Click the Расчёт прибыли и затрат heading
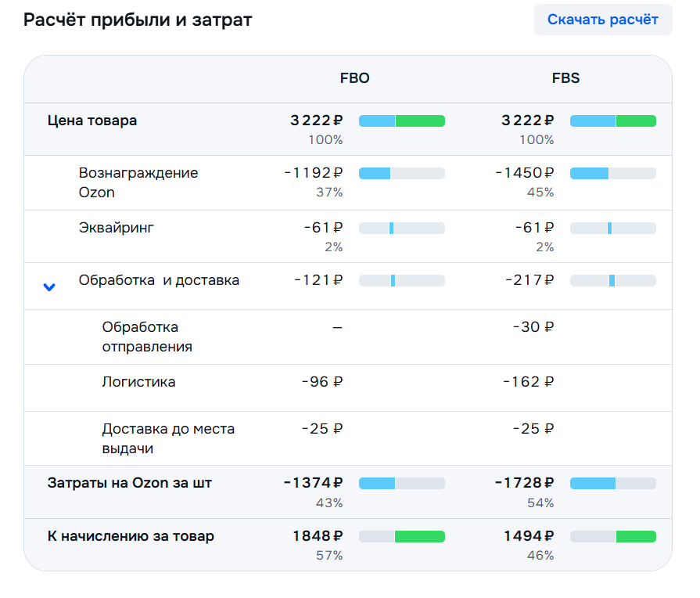The width and height of the screenshot is (700, 598). [138, 20]
